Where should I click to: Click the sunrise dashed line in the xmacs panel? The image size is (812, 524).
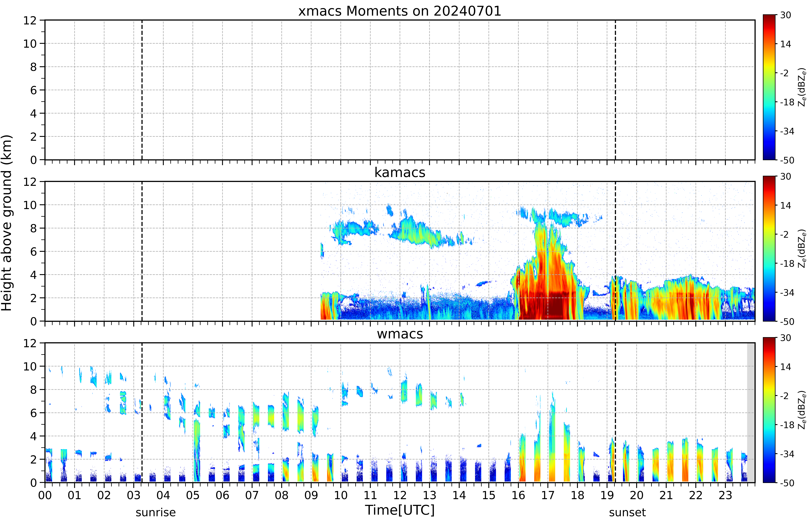pyautogui.click(x=142, y=90)
